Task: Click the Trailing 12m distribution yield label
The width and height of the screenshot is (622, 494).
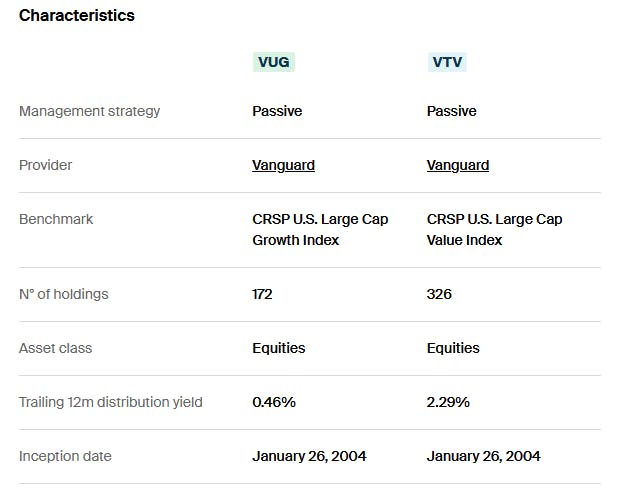Action: (111, 402)
